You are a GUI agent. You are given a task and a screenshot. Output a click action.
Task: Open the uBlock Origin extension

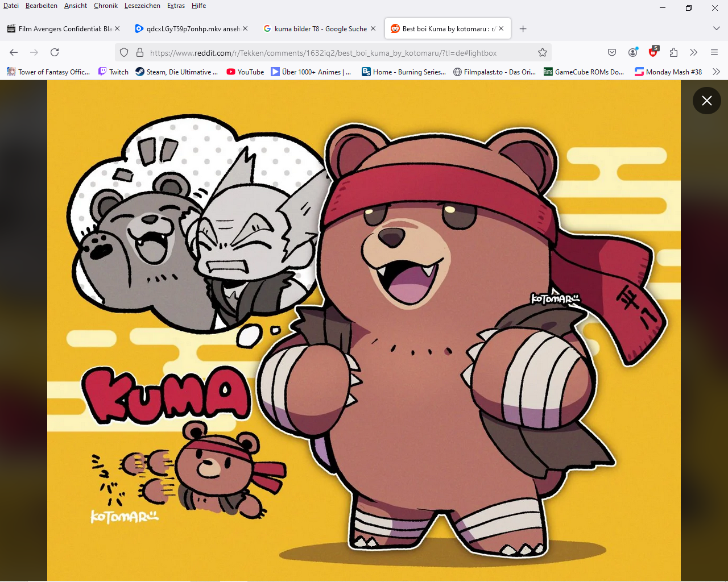point(653,52)
